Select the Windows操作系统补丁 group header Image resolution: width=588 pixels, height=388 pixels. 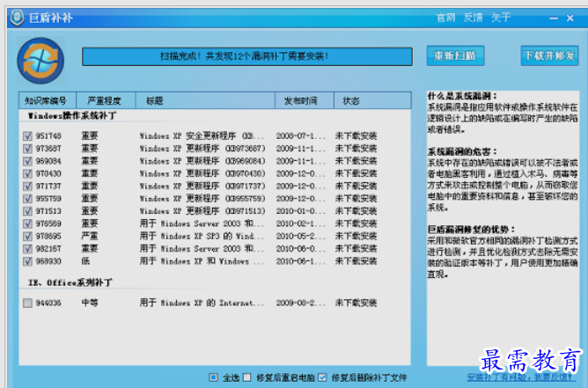[x=72, y=116]
